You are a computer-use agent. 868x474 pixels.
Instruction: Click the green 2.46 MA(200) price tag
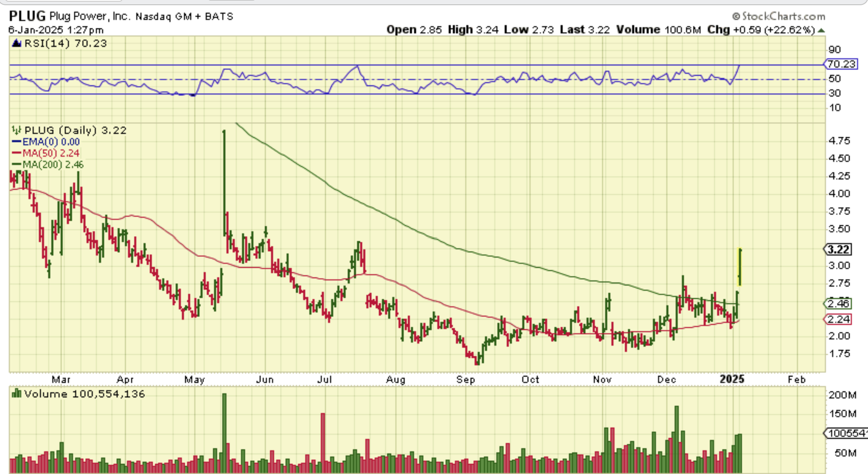point(838,303)
